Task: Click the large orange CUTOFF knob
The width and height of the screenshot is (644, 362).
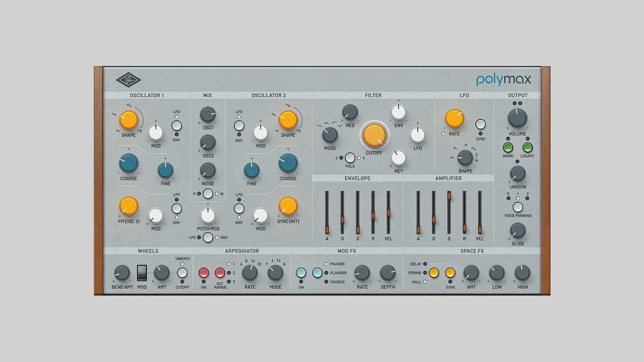Action: tap(374, 135)
